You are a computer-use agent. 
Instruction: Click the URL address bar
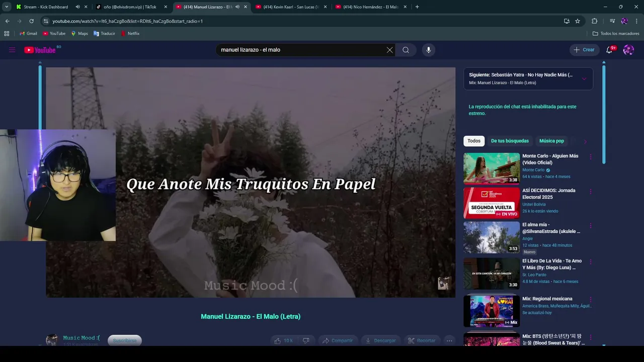302,21
